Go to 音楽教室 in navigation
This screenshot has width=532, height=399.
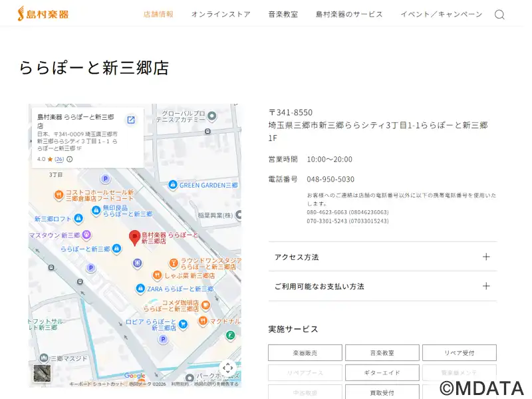283,14
